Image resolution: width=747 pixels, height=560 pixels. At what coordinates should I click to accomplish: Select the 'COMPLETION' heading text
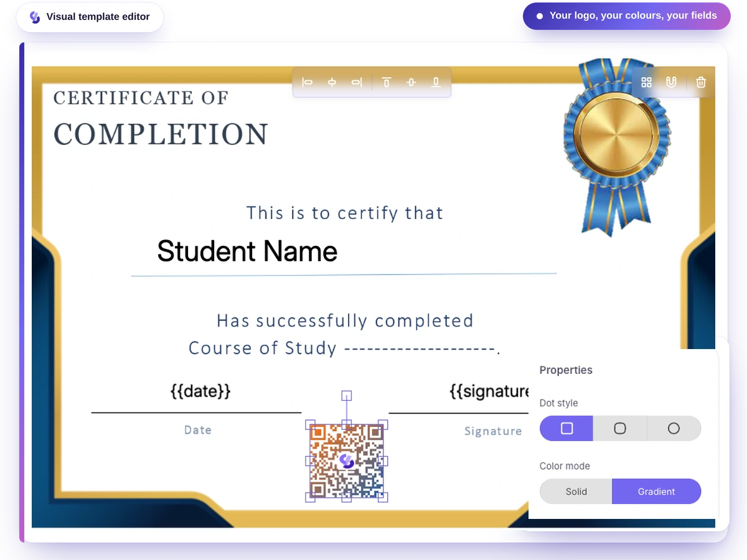click(x=161, y=134)
